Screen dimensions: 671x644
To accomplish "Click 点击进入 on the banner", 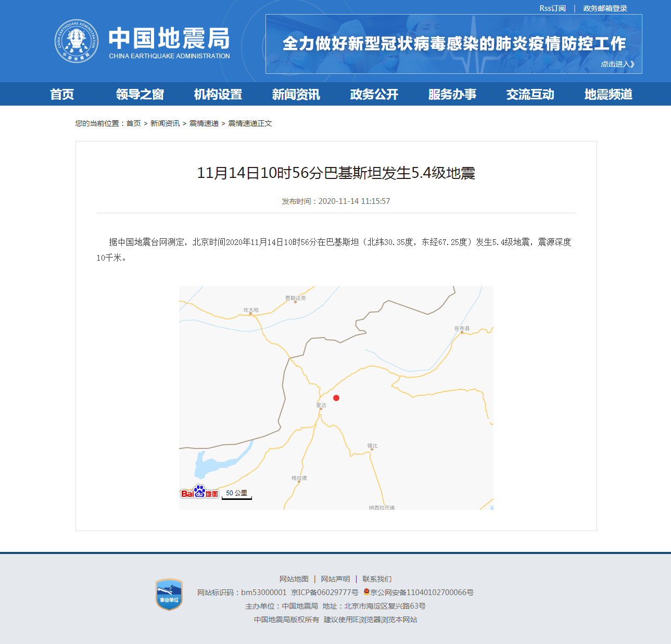I will coord(617,63).
